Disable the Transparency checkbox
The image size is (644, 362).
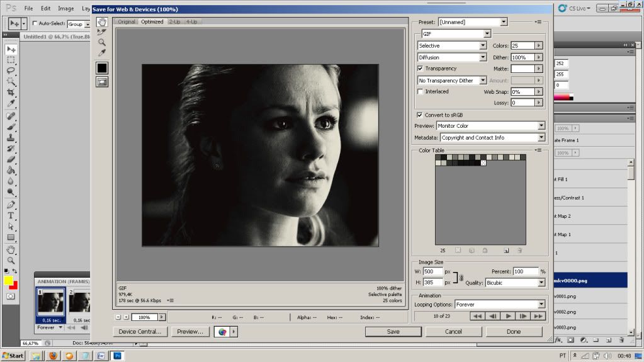click(421, 69)
